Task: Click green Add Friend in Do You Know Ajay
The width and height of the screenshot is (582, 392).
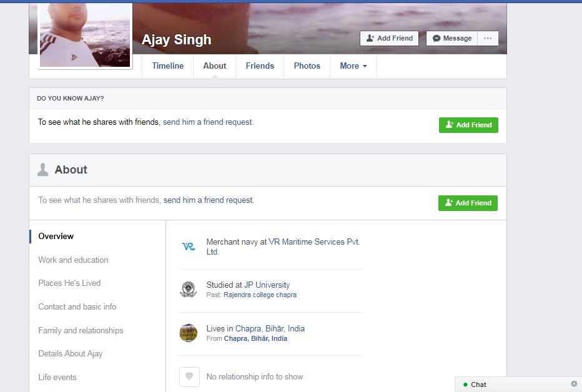Action: pos(468,125)
